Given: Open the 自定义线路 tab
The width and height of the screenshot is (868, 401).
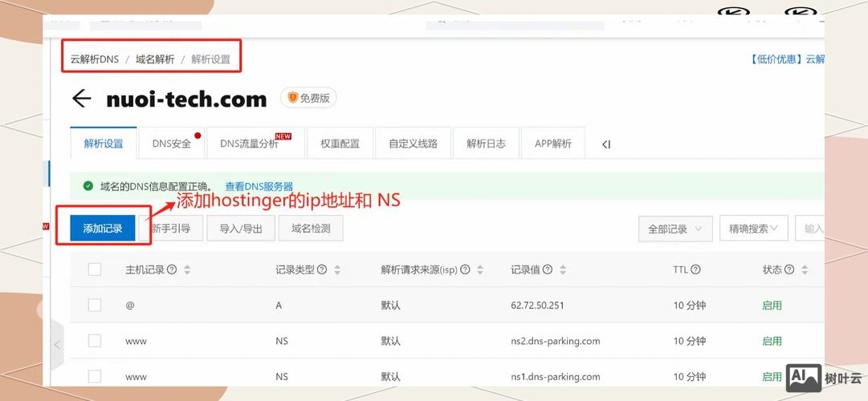Looking at the screenshot, I should point(413,144).
